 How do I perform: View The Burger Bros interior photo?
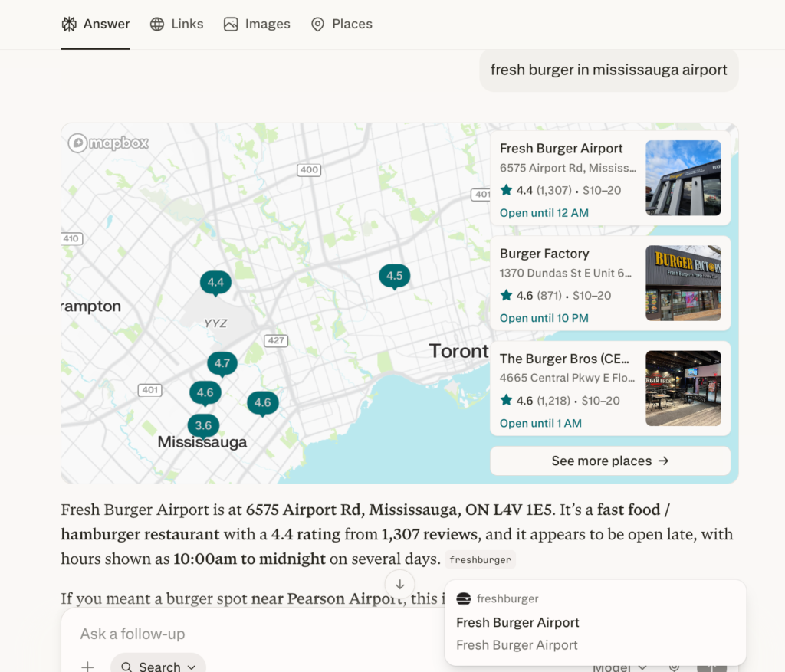(683, 388)
